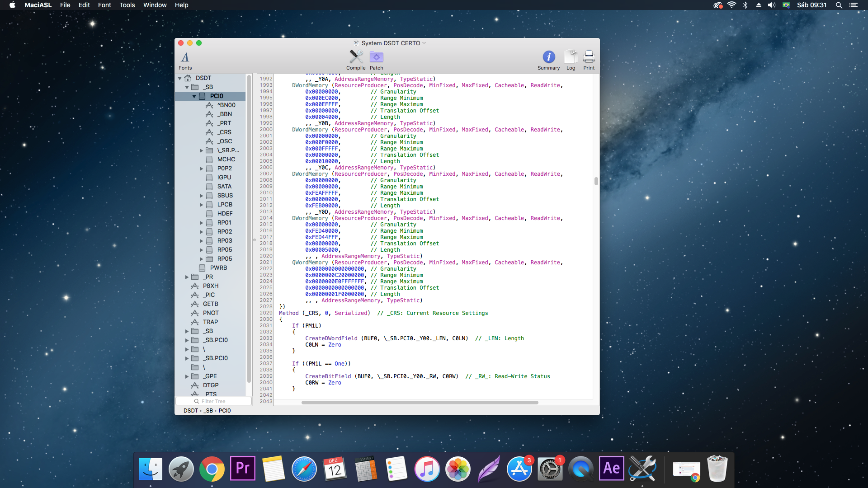Collapse the PCI0 tree node
868x488 pixels.
194,96
